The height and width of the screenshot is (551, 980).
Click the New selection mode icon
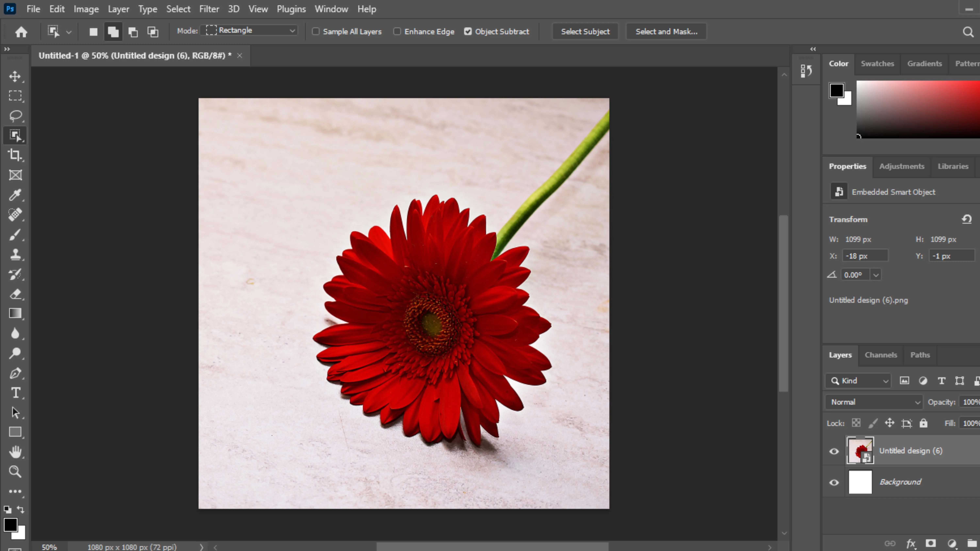click(93, 32)
